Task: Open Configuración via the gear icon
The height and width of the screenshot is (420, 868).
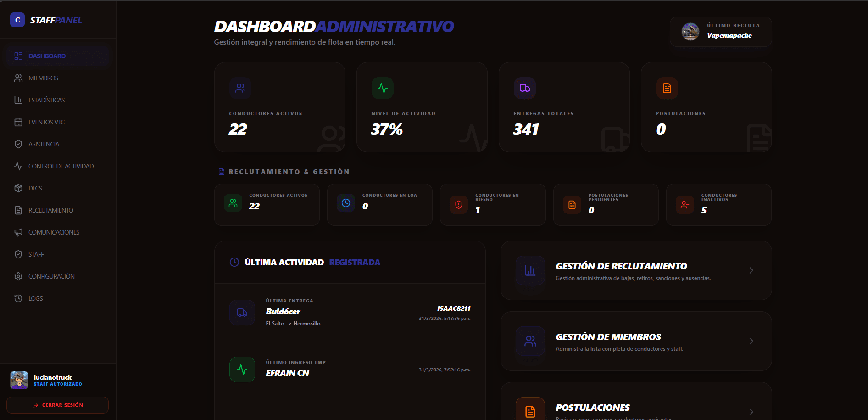Action: point(18,276)
